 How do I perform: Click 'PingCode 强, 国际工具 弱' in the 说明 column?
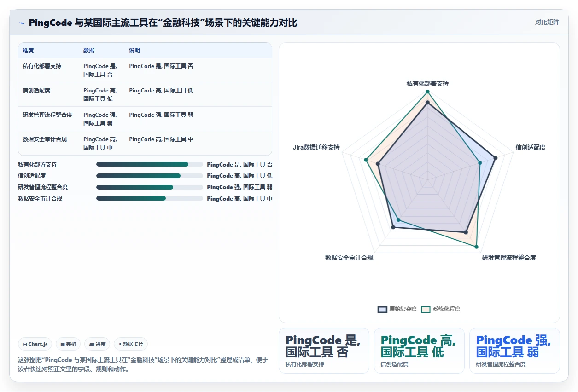click(x=161, y=115)
